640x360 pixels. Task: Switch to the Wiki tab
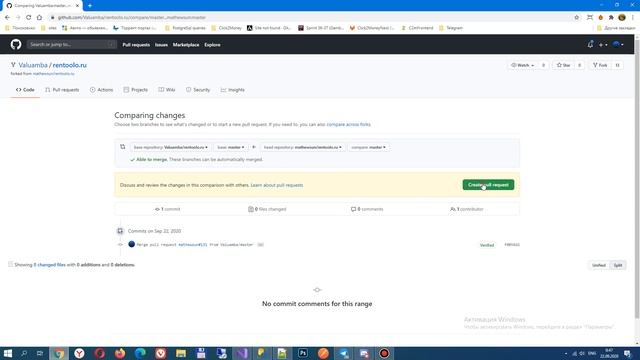click(x=167, y=90)
